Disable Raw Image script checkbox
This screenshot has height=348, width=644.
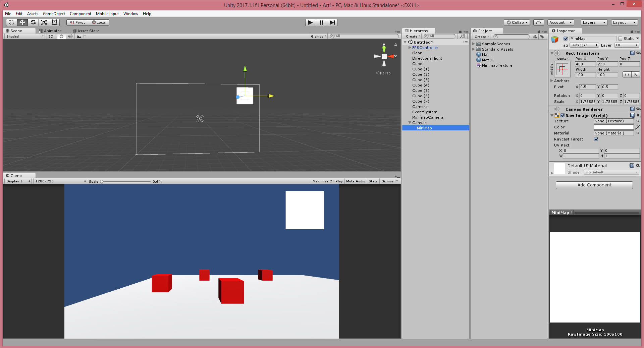(x=562, y=115)
